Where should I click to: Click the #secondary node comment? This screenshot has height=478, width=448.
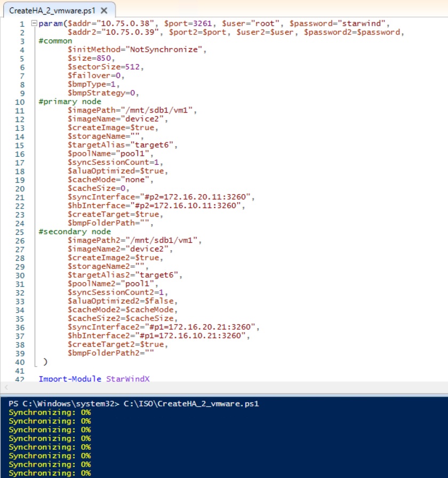coord(75,232)
